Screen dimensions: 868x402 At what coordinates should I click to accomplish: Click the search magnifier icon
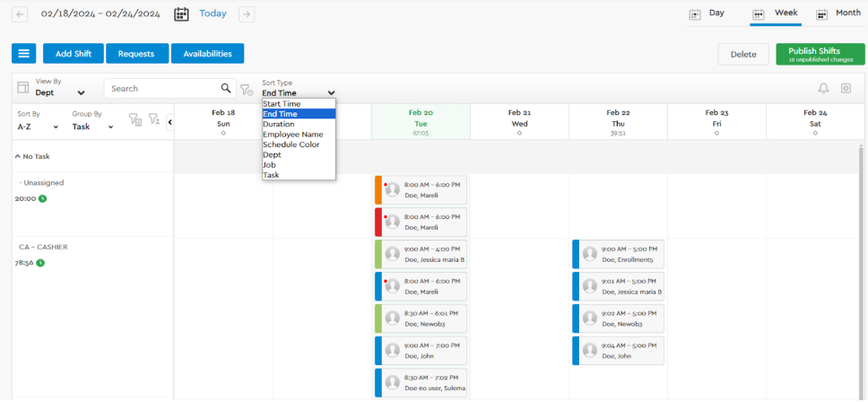tap(226, 88)
